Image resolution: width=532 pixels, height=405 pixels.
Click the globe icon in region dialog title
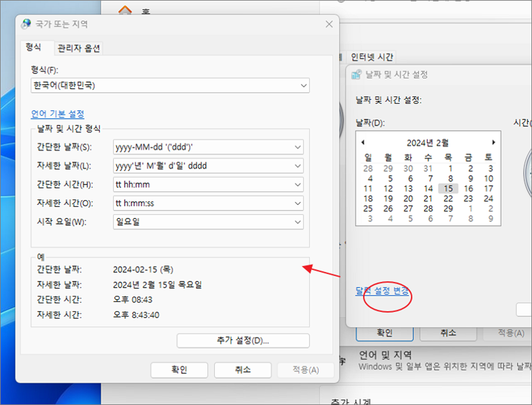tap(26, 24)
